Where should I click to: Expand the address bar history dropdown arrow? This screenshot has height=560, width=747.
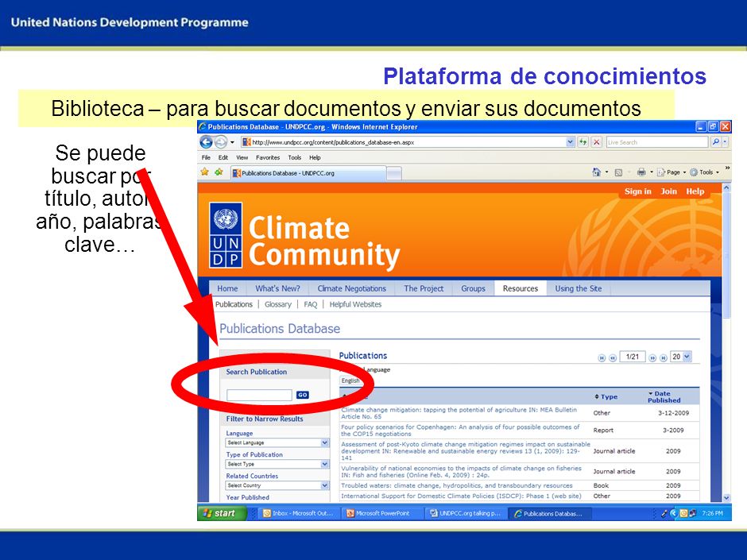tap(571, 142)
